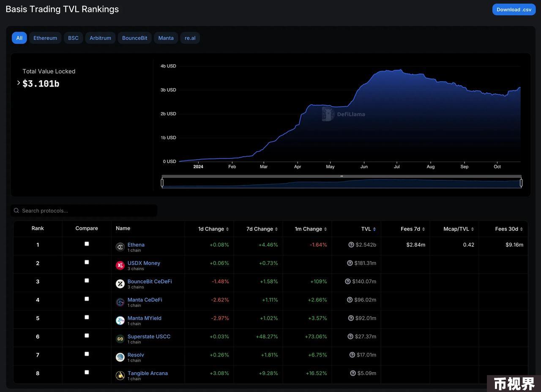Tick the compare checkbox for USDX Money

click(x=87, y=262)
